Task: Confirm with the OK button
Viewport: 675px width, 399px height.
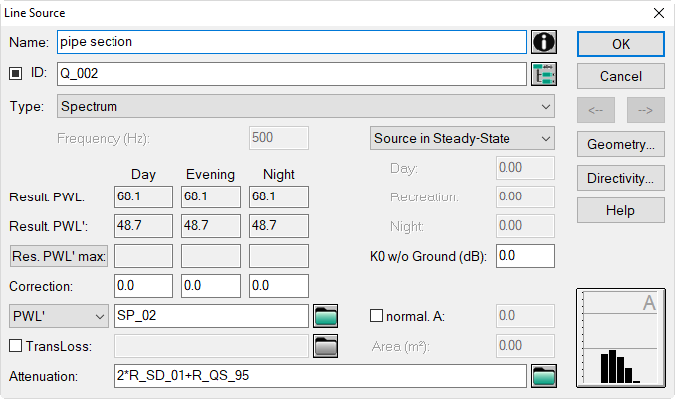Action: pos(621,44)
